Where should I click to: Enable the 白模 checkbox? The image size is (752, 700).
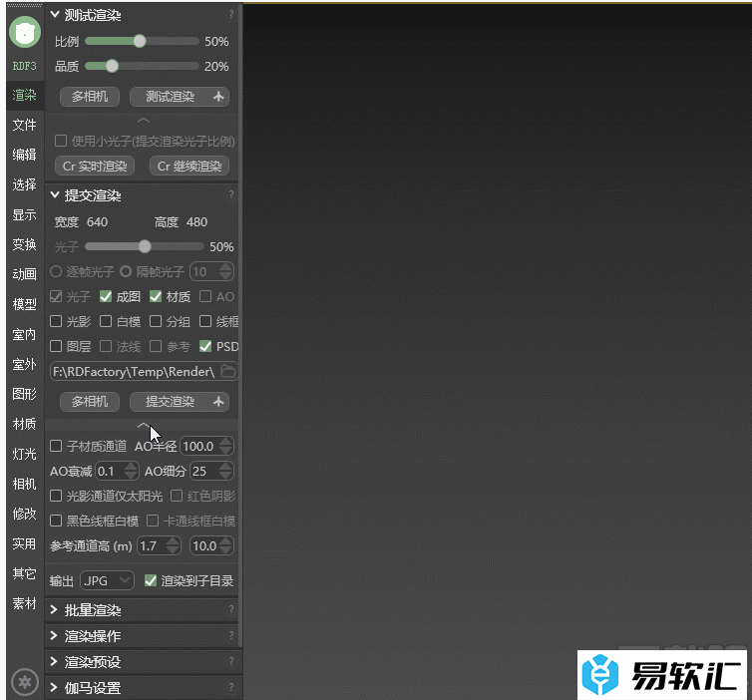(106, 321)
